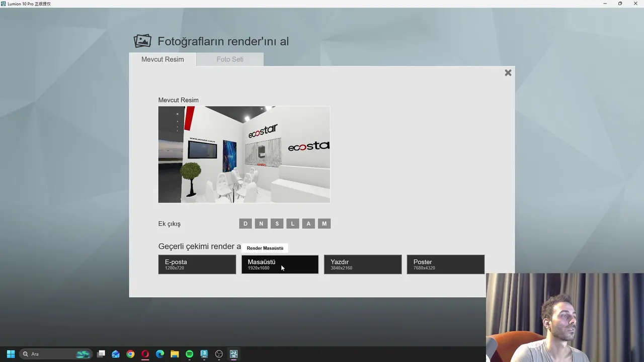Render at Masaüstü 1920x1080 size
This screenshot has width=644, height=362.
pos(280,264)
